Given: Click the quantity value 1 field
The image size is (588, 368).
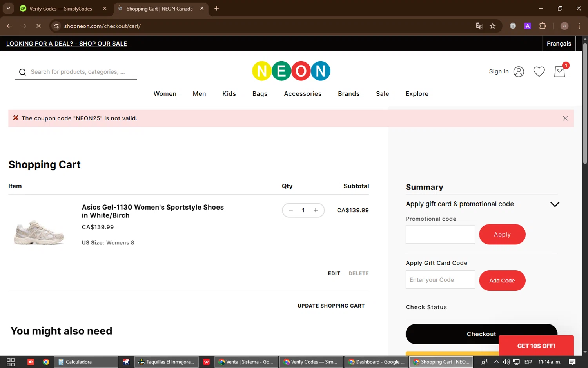Looking at the screenshot, I should 303,210.
